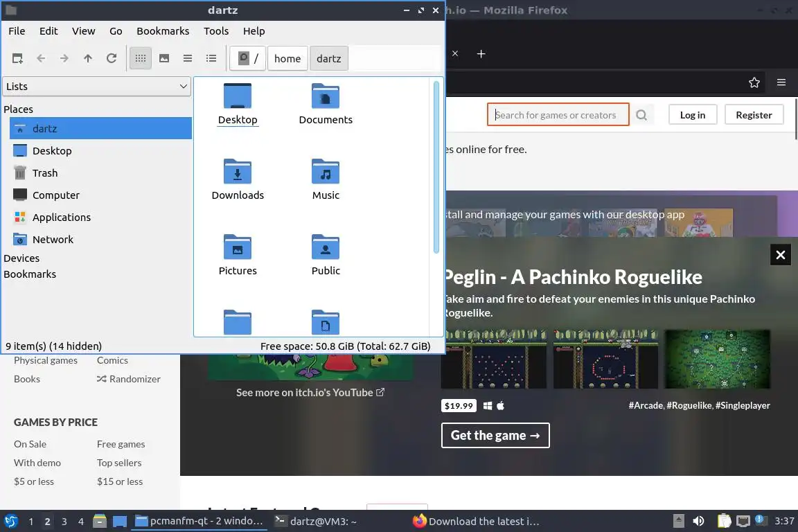Open Trash in Places sidebar

click(100, 173)
